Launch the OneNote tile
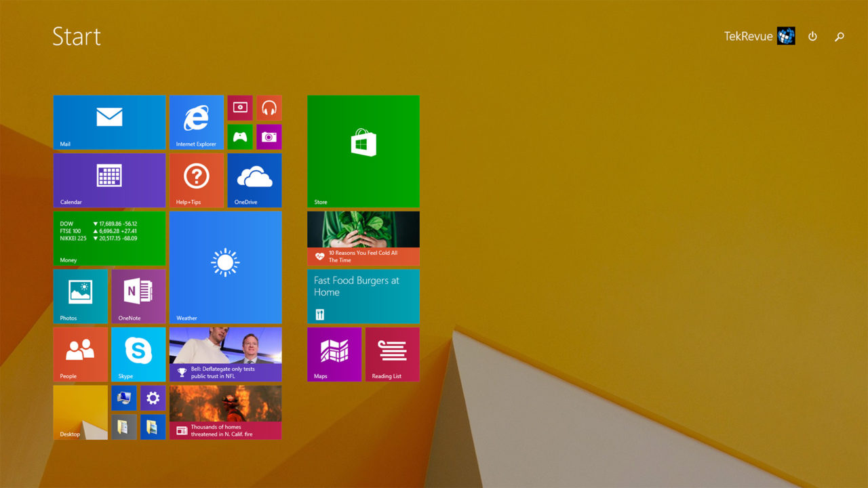The width and height of the screenshot is (868, 488). pos(138,297)
